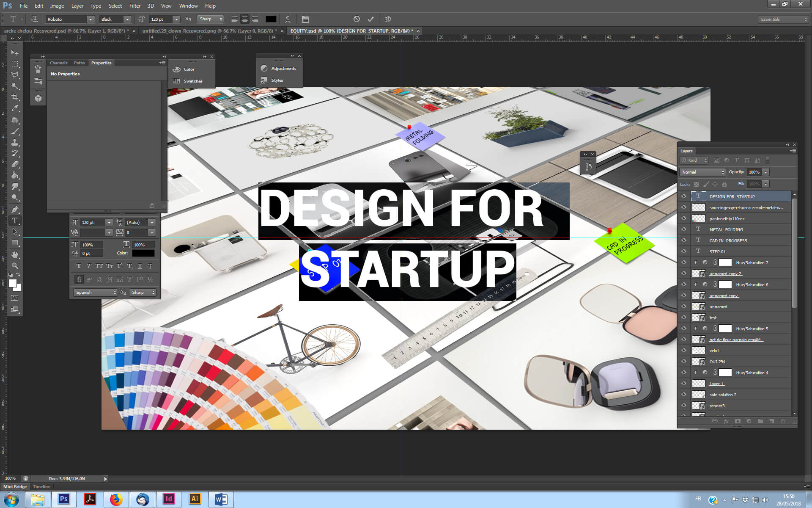812x508 pixels.
Task: Click the Zoom tool in toolbar
Action: point(15,266)
